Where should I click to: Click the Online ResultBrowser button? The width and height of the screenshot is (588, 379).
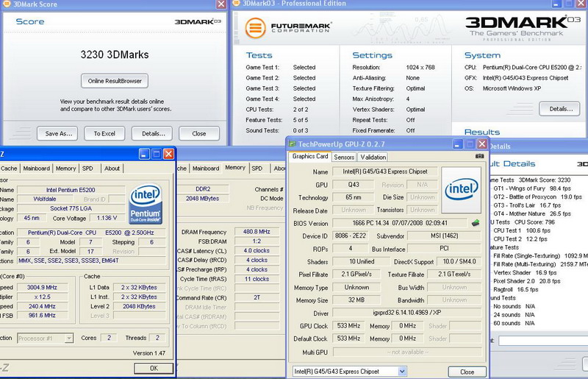pyautogui.click(x=115, y=81)
